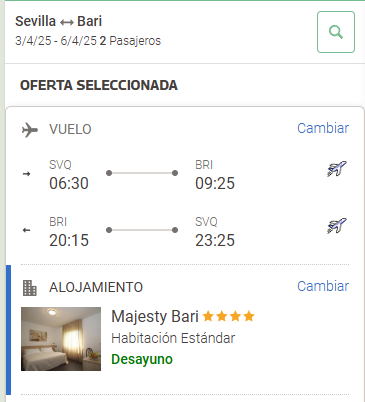Click the Habitación Estándar room type
365x402 pixels.
pyautogui.click(x=173, y=338)
